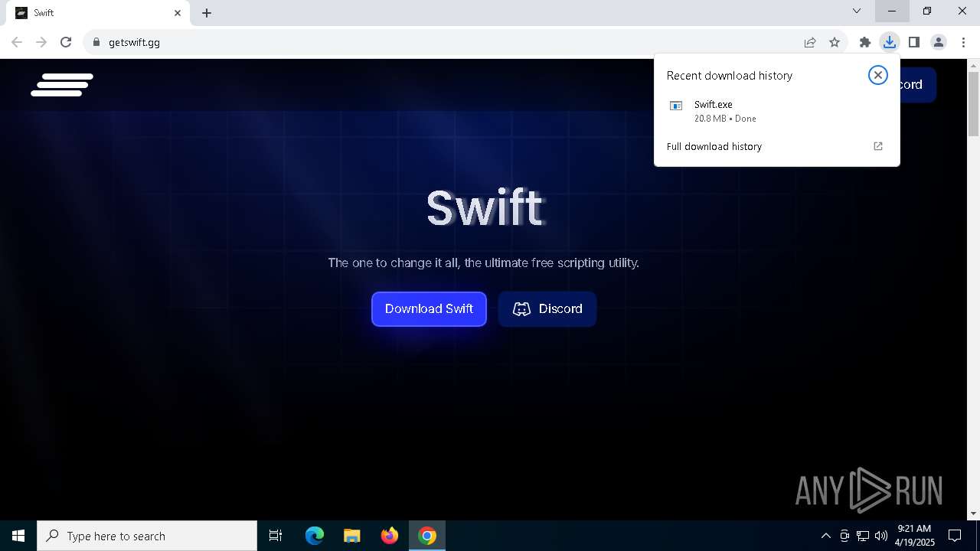Open the network icon in system tray

point(863,536)
